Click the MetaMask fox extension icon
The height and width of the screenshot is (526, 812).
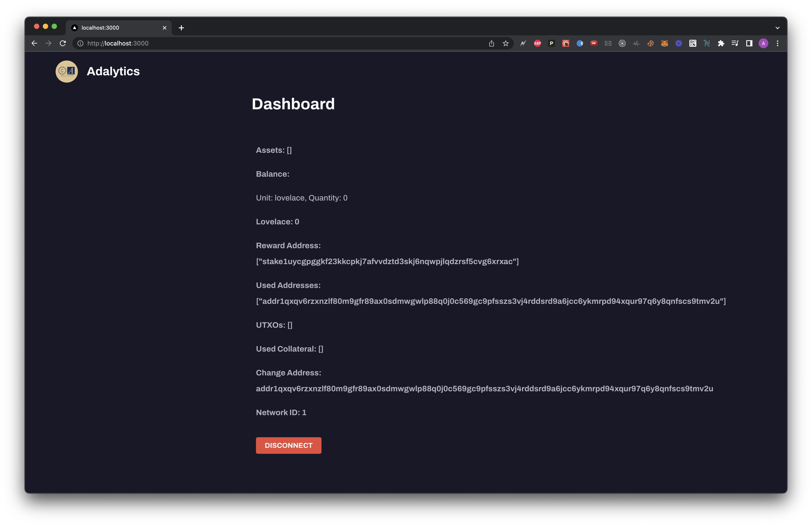(x=664, y=43)
